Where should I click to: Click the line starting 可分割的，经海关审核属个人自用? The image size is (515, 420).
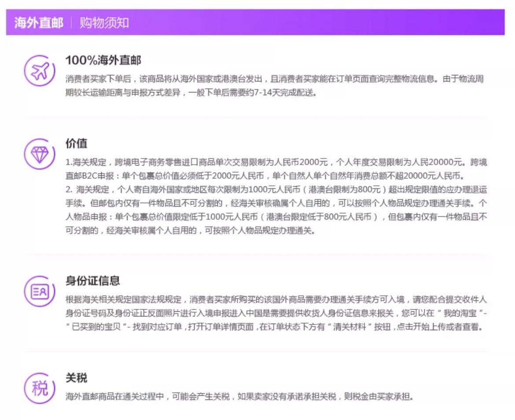tap(191, 231)
